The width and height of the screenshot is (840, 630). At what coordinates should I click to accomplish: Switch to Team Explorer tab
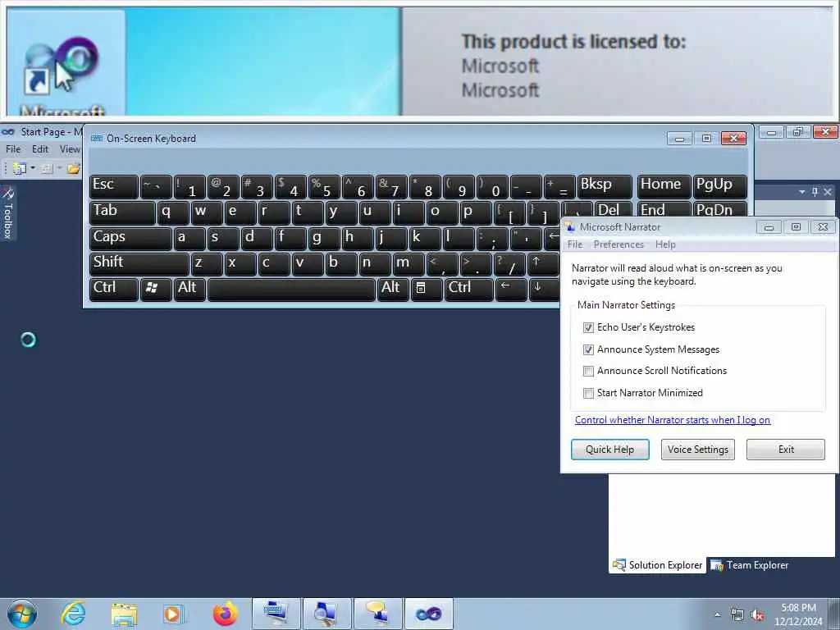click(x=750, y=565)
